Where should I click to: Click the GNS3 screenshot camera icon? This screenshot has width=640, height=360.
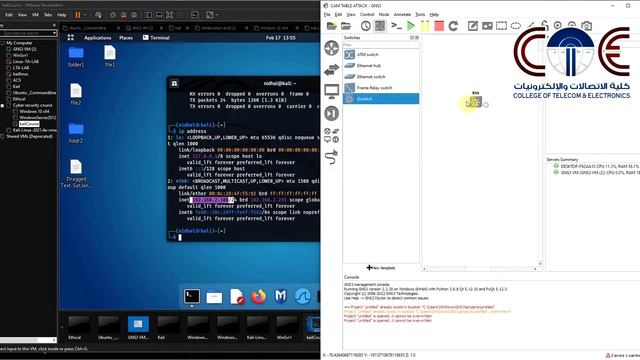pos(587,26)
